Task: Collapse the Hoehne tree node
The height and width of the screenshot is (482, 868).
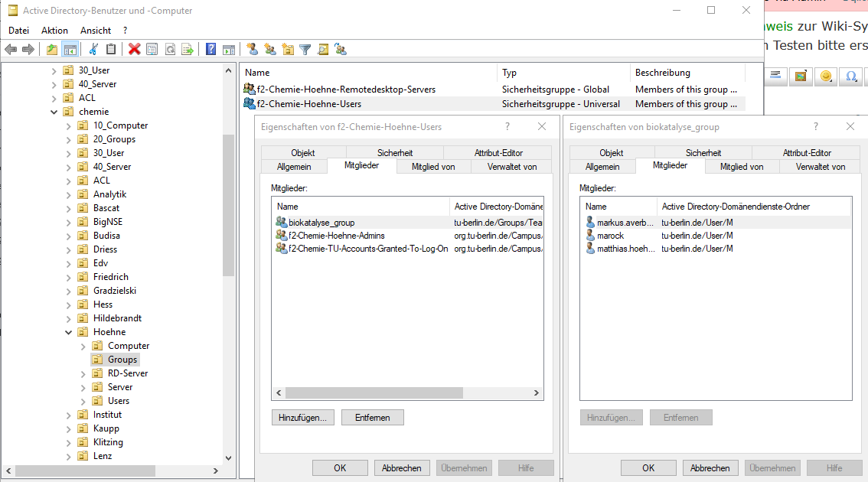Action: pyautogui.click(x=68, y=332)
